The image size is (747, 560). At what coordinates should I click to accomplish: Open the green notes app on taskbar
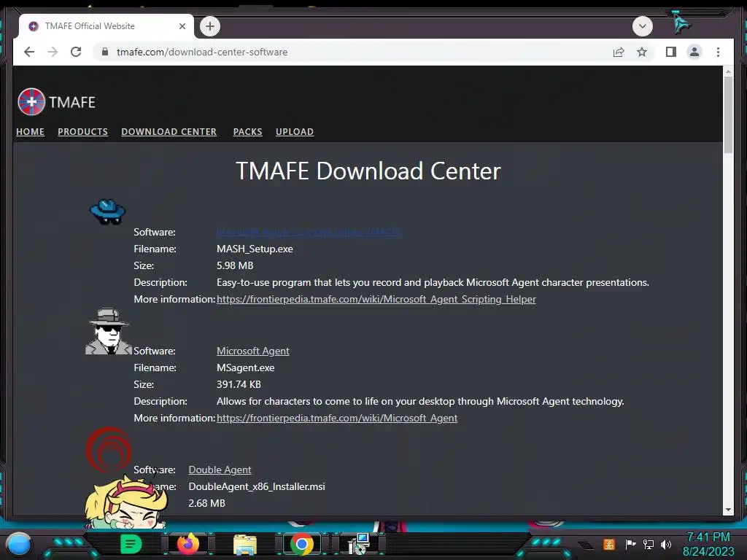(131, 544)
